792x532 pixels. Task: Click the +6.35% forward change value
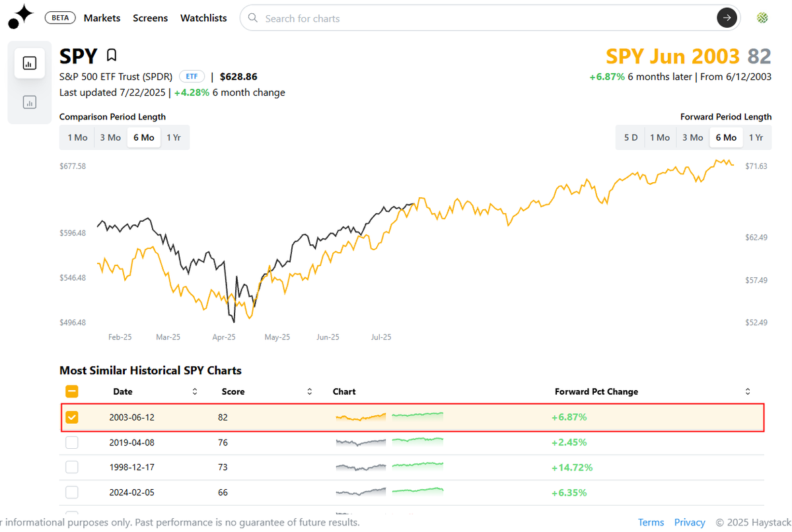569,492
